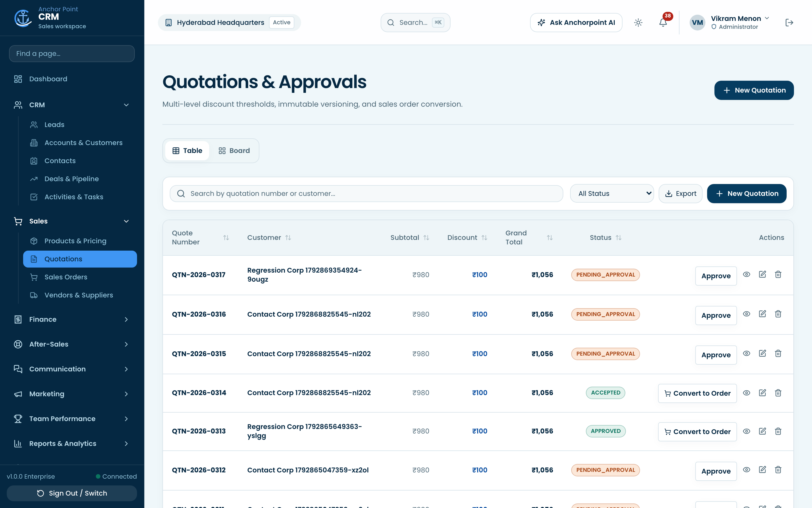Sort by Customer column arrows
This screenshot has height=508, width=812.
tap(288, 238)
